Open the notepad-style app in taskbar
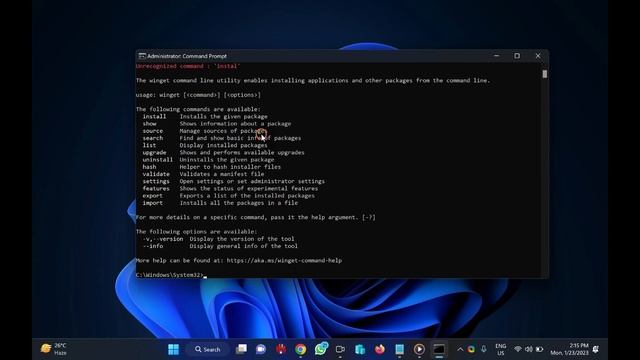This screenshot has width=640, height=360. (400, 349)
